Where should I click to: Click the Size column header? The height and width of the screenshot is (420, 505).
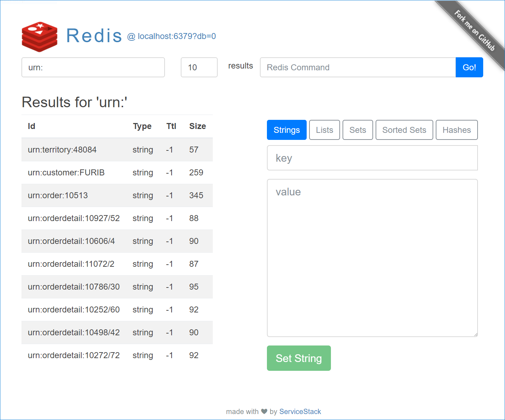[198, 126]
